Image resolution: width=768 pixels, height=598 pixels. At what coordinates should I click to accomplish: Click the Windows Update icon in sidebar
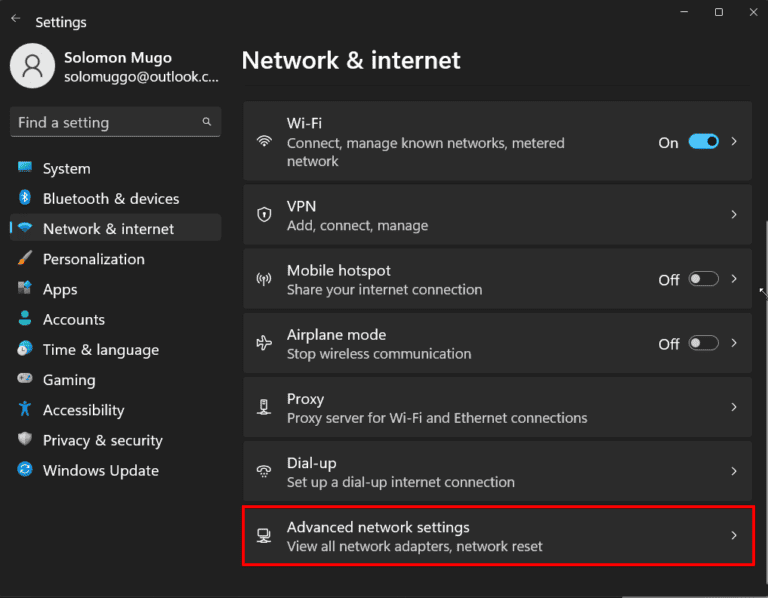(25, 470)
